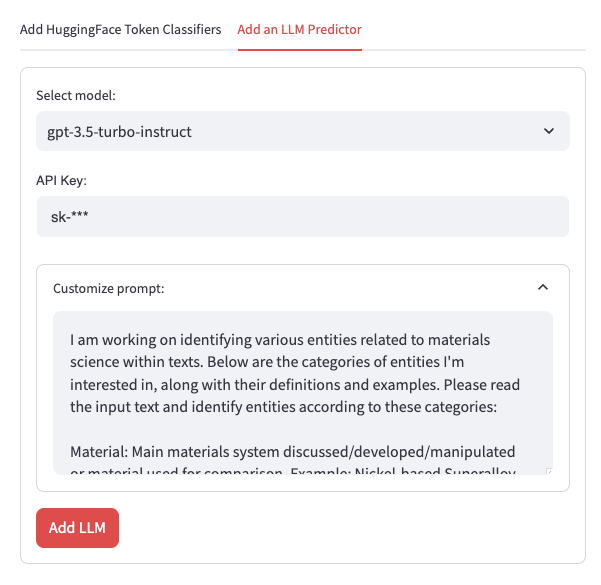Collapse the Customize prompt section via up-chevron
Viewport: 601px width, 585px height.
543,288
